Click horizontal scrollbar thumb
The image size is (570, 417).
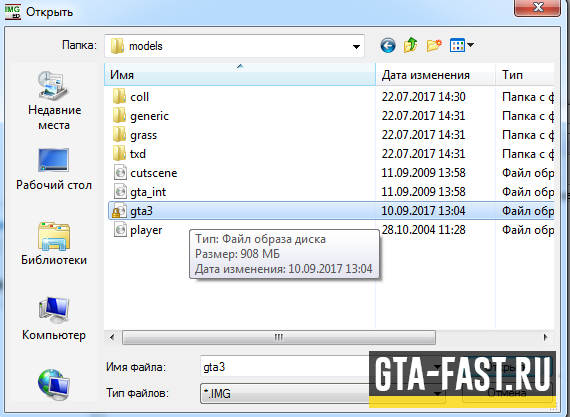tap(279, 337)
